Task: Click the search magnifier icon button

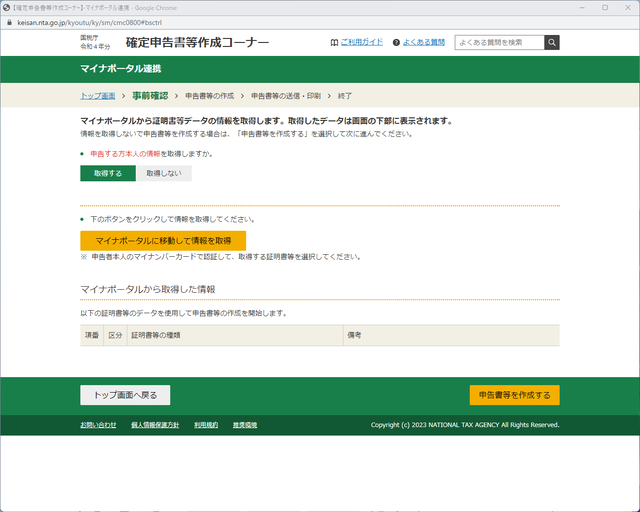Action: coord(552,42)
